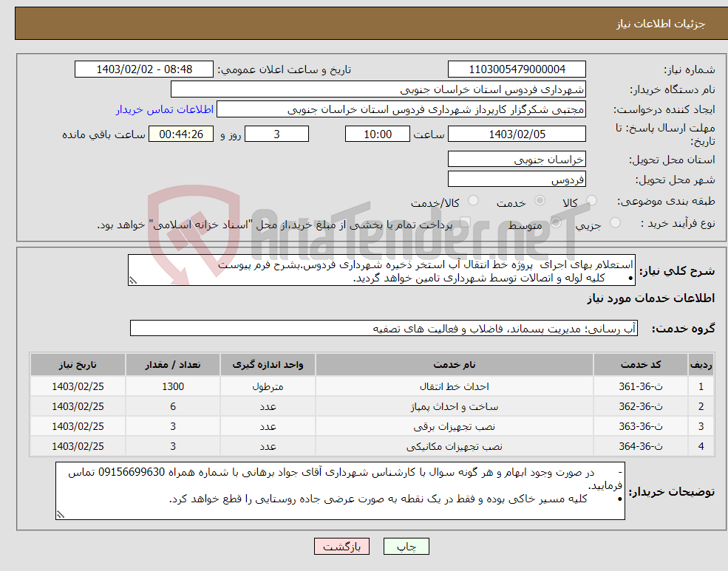
Task: Click the جزئیات اطلاعات نیاز page header
Action: 661,24
